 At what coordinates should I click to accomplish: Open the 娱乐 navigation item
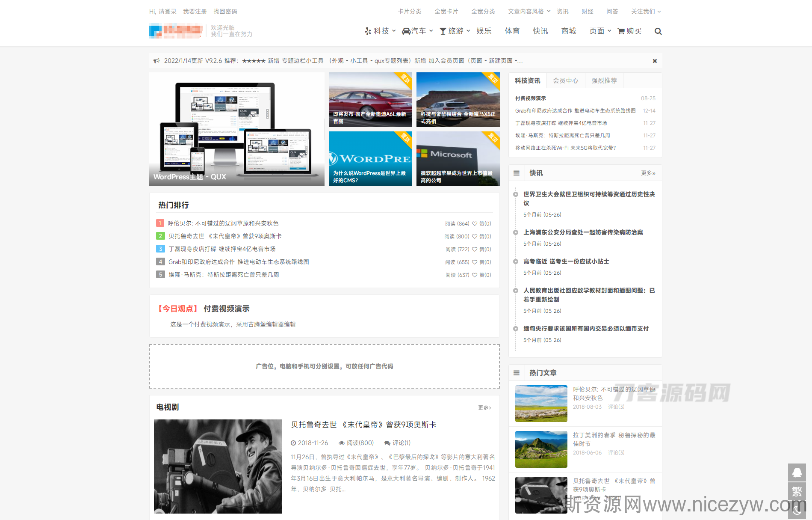(484, 31)
